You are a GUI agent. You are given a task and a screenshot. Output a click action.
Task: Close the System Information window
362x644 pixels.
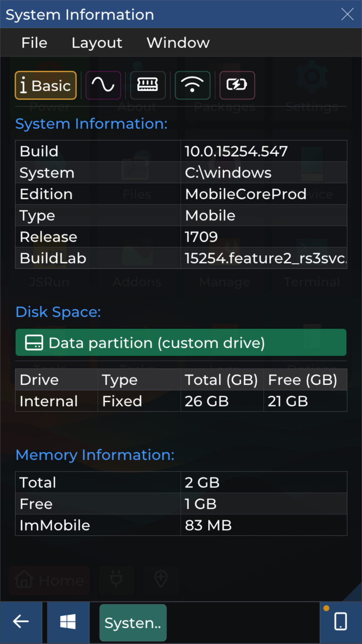(347, 14)
